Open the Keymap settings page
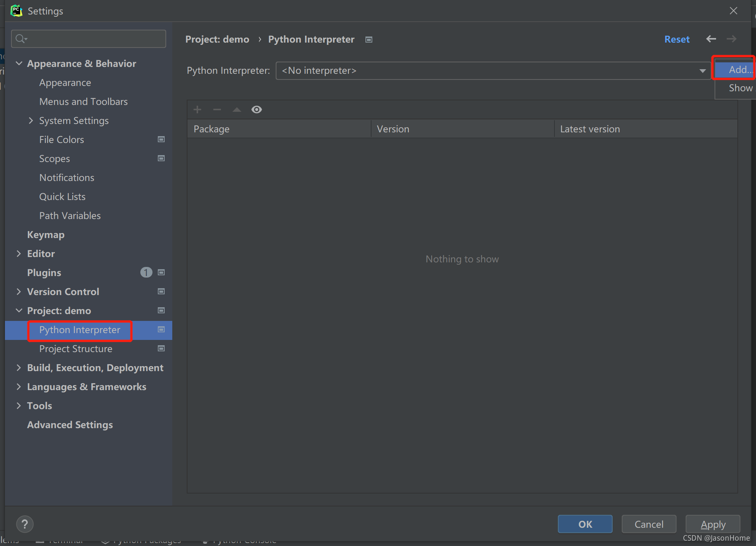 click(46, 234)
